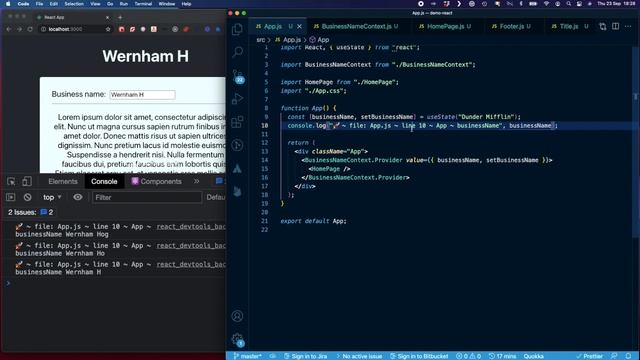Screen dimensions: 640x360
Task: Click the Business name input field
Action: [142, 95]
